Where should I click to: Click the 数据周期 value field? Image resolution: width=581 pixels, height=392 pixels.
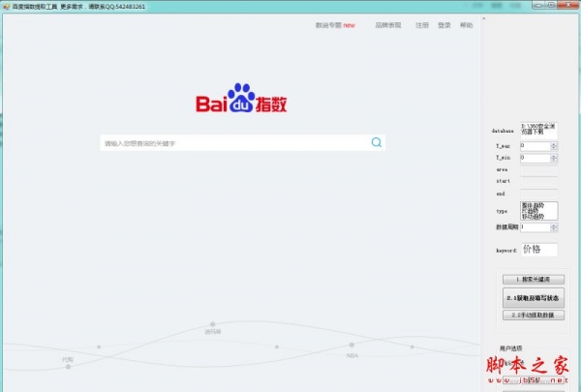[x=535, y=227]
